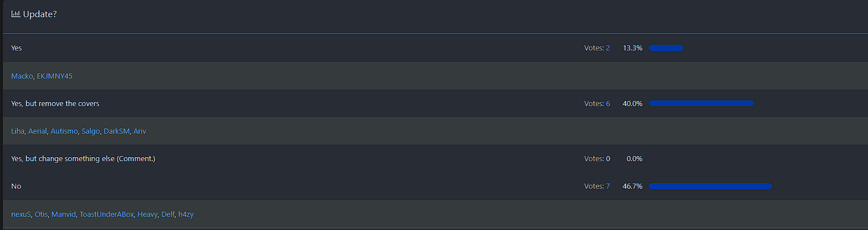This screenshot has height=230, width=868.
Task: Visit Manvid's user profile
Action: coord(63,215)
